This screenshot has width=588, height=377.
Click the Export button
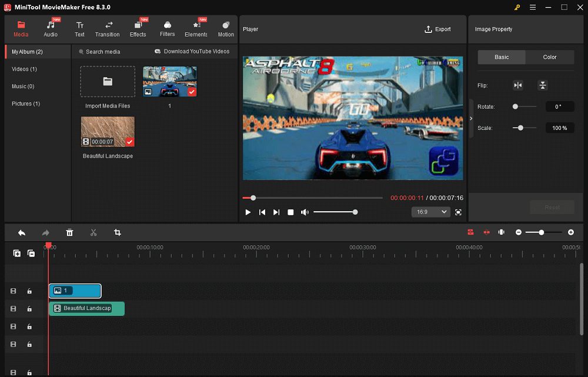pos(437,29)
